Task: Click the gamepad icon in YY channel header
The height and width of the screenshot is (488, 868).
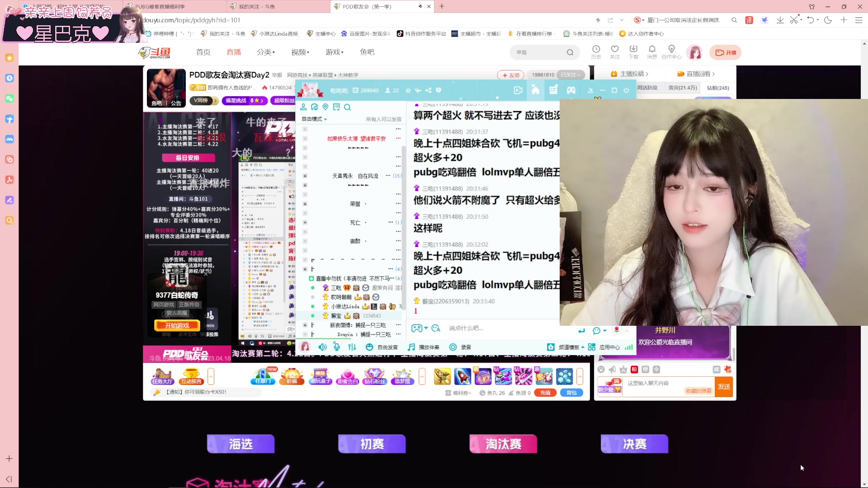Action: click(x=571, y=90)
